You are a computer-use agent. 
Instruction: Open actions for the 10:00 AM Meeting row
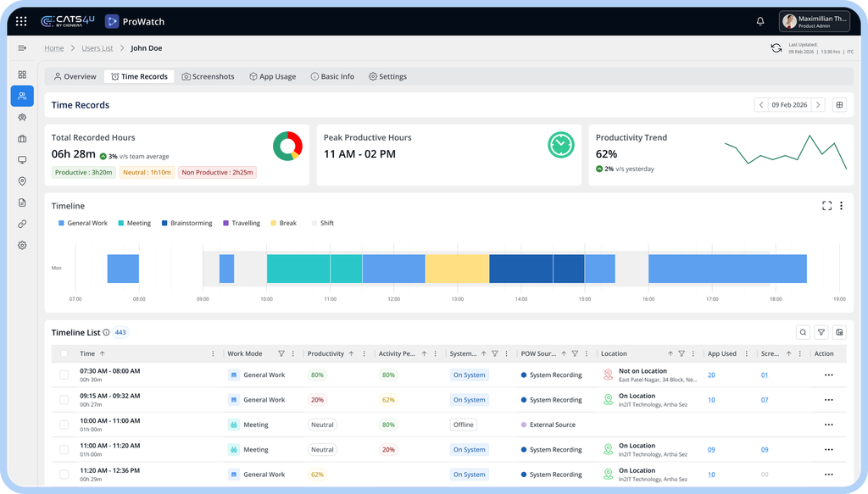coord(829,425)
